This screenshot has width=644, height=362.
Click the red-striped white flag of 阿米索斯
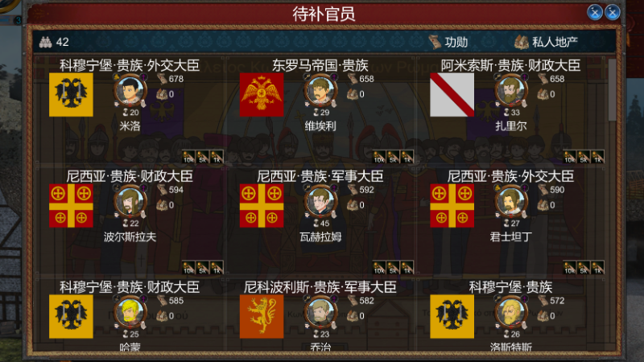pyautogui.click(x=452, y=95)
